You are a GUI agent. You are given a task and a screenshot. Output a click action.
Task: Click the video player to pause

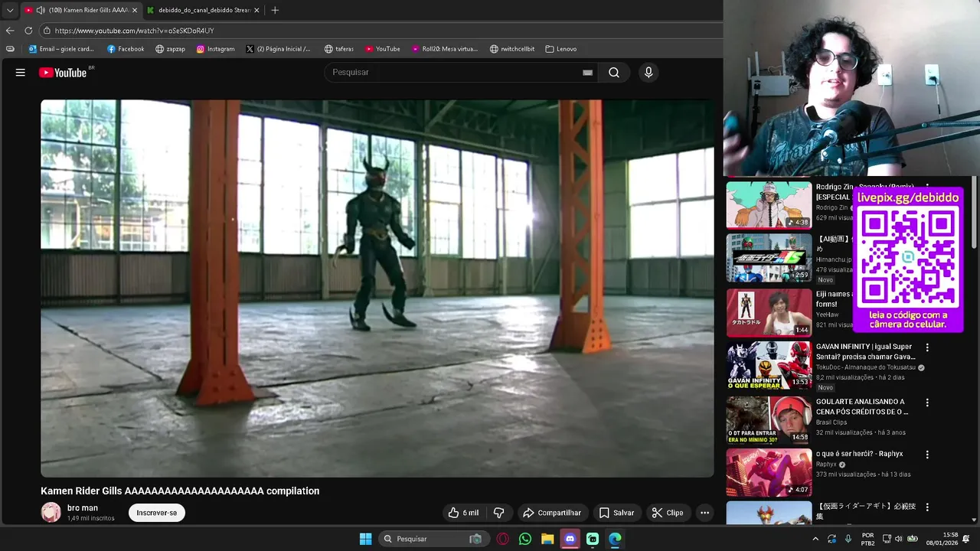[377, 289]
